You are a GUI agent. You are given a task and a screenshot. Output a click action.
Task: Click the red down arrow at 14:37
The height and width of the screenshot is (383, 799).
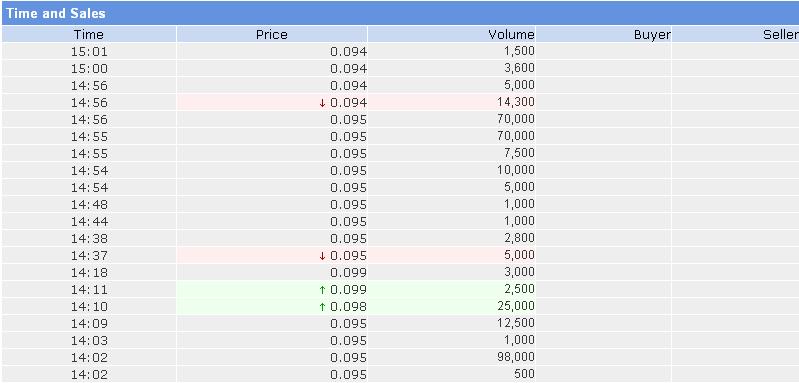coord(322,256)
